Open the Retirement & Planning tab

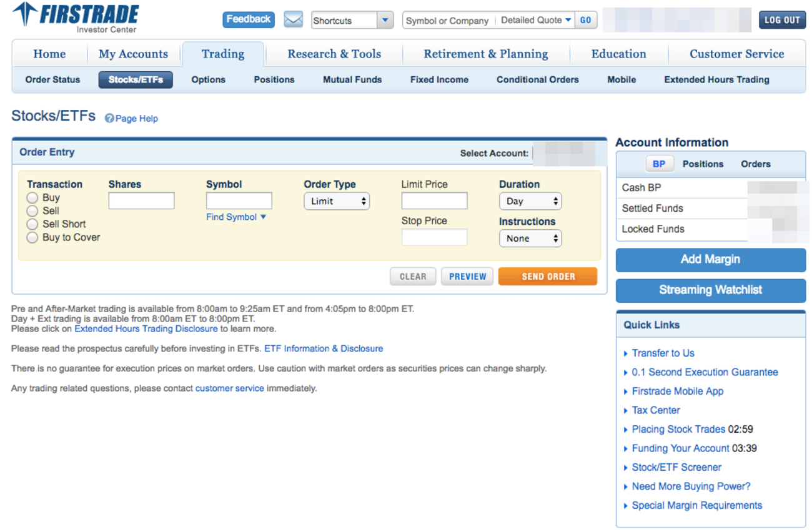click(x=486, y=54)
